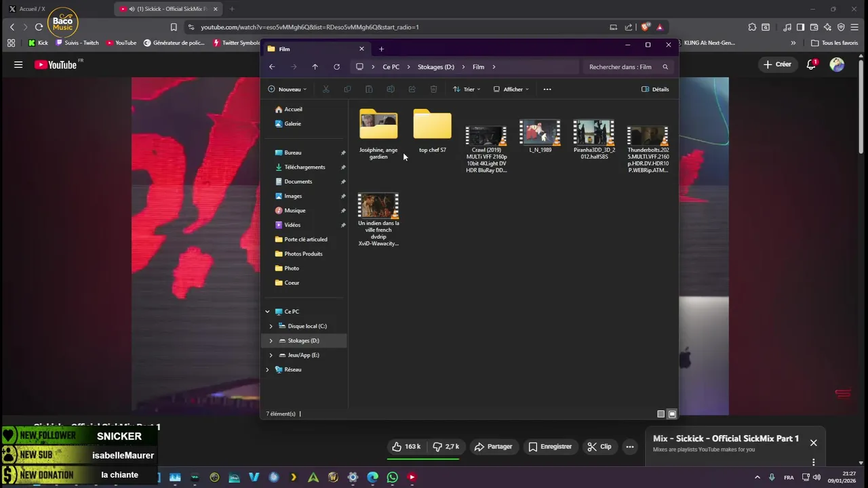Expand Jeux/App (E:) tree node

271,355
